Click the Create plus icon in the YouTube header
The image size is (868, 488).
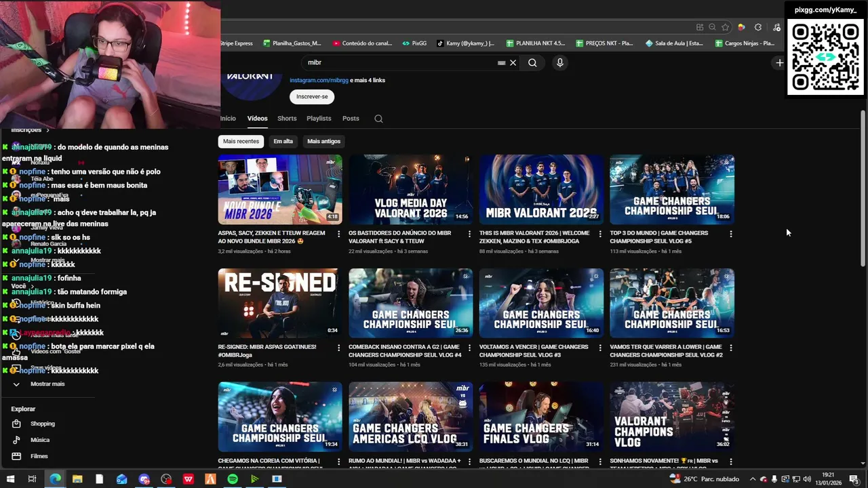pos(779,62)
